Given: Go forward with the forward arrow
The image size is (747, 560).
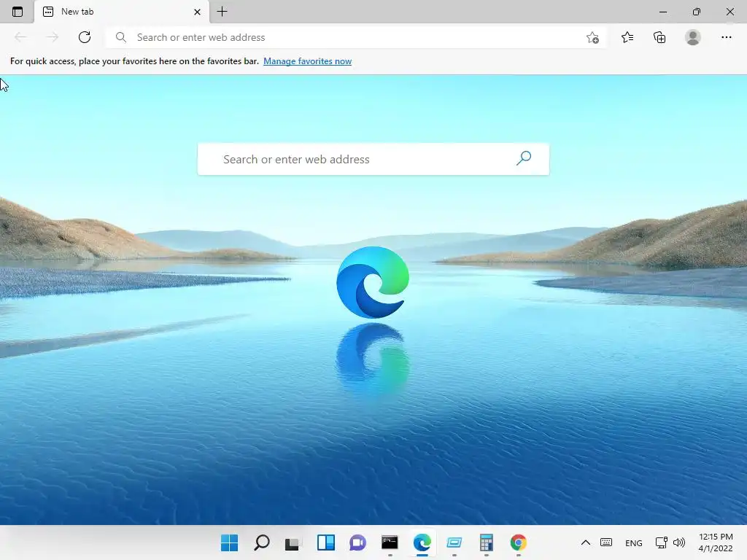Looking at the screenshot, I should pos(53,37).
